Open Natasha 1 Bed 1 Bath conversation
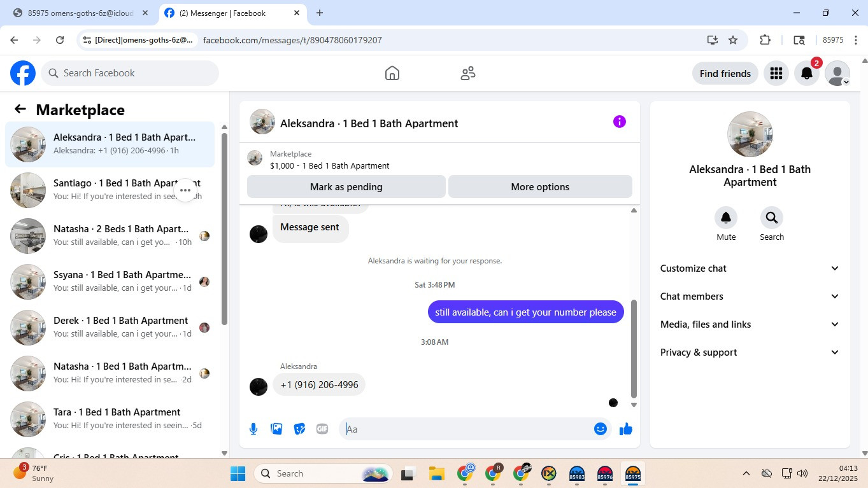Screen dimensions: 868x488 point(110,373)
